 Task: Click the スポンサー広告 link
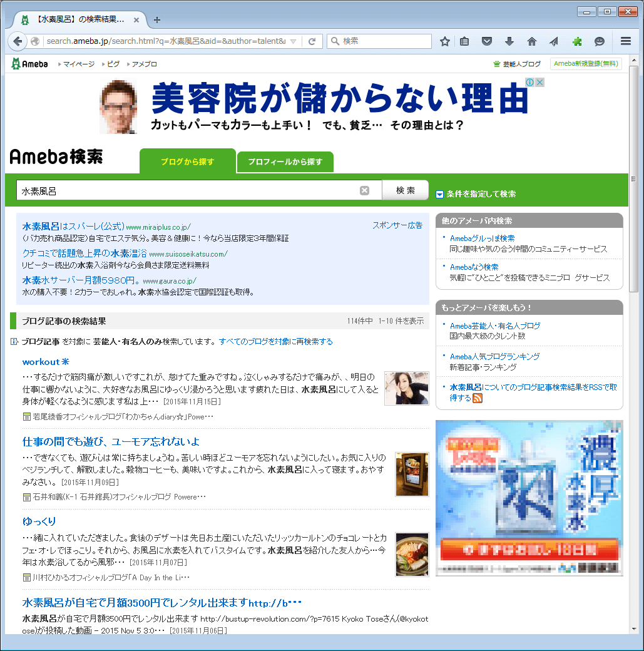(397, 225)
